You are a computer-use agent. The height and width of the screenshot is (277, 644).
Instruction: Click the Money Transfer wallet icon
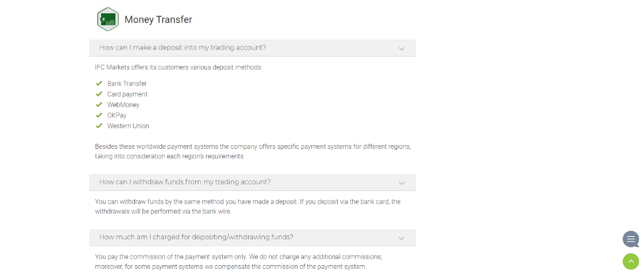click(x=108, y=19)
